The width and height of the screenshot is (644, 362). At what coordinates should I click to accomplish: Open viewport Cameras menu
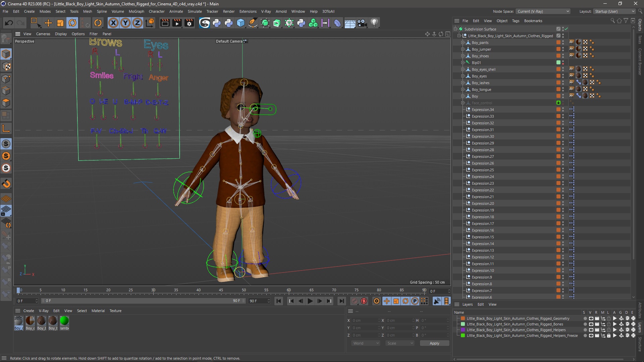[x=43, y=34]
